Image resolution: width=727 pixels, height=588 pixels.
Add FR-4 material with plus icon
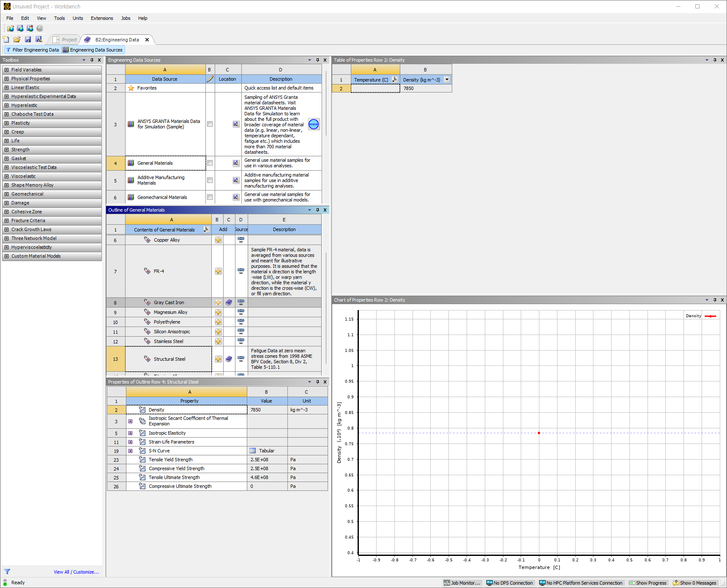click(218, 271)
